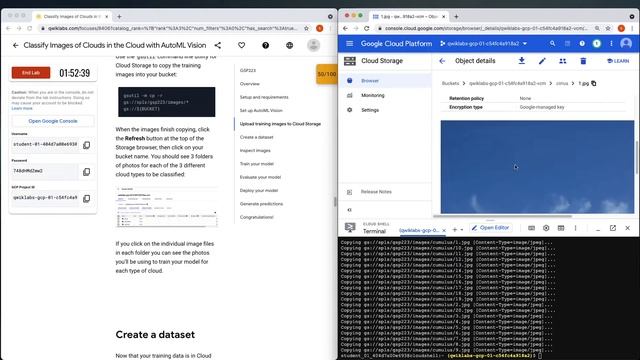Viewport: 640px width, 360px height.
Task: Jump to Deploy your model outline item
Action: (x=259, y=191)
